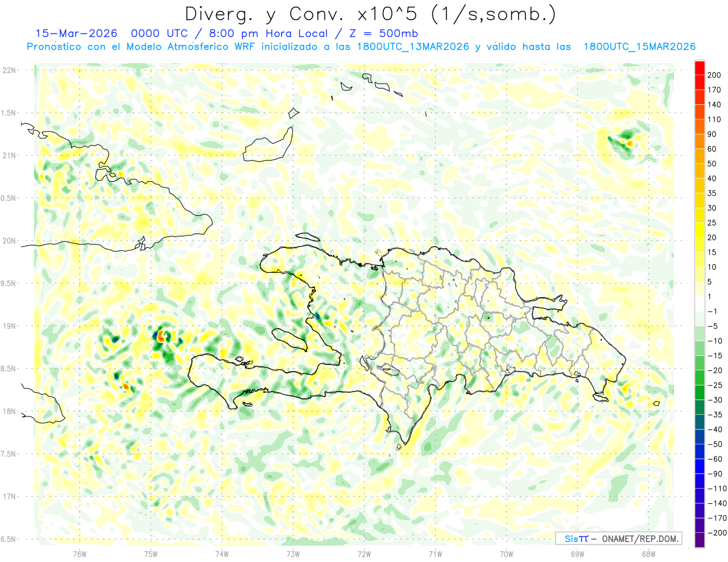Click the '140' value on the color scale
The image size is (728, 562).
tap(715, 104)
